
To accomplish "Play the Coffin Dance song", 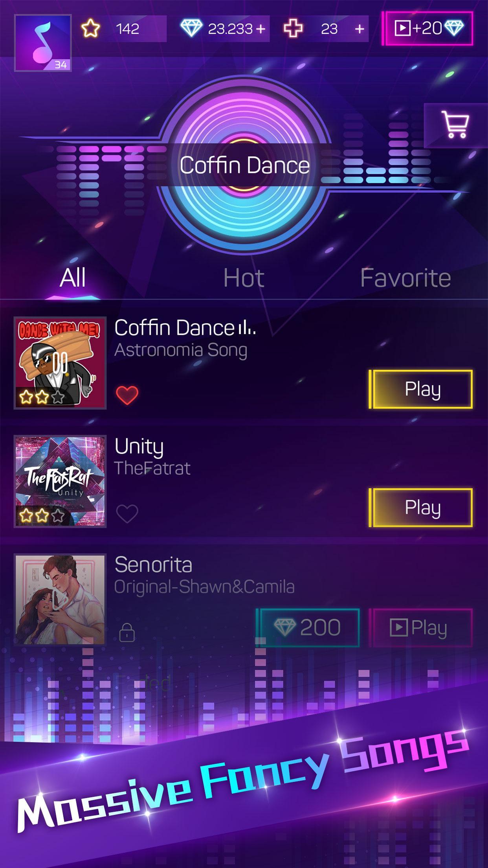I will coord(421,389).
